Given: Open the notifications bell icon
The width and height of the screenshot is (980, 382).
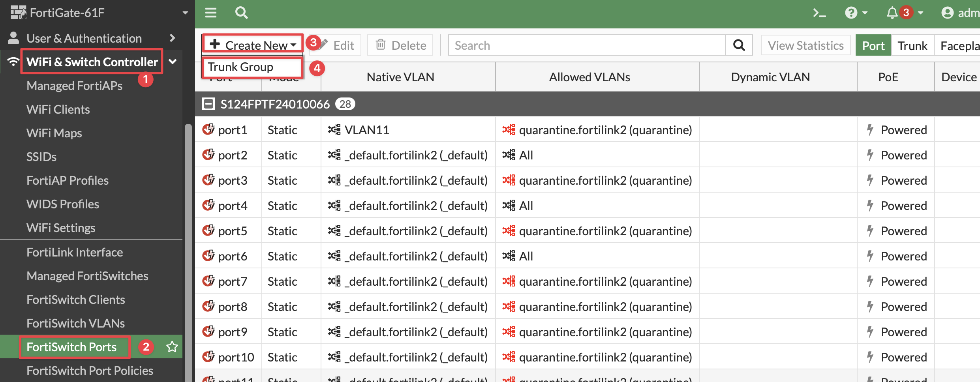Looking at the screenshot, I should tap(892, 13).
